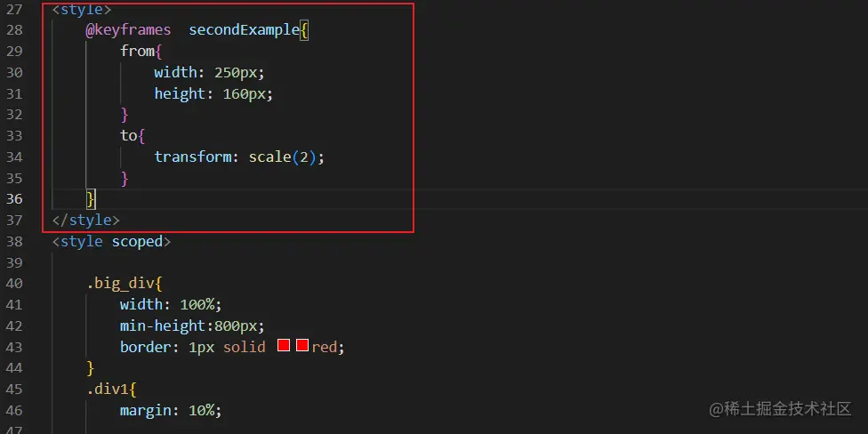Click the yellow opening brace after 'secondExample'
This screenshot has width=868, height=434.
304,30
